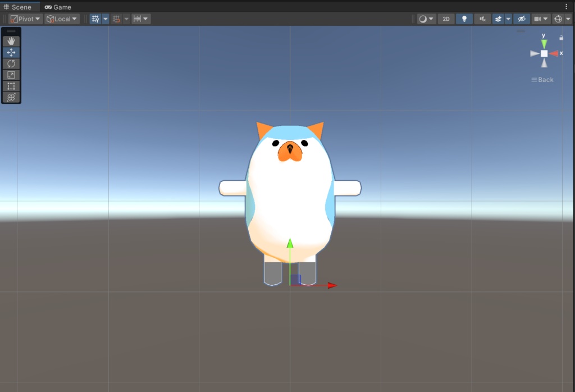Select the character's orange snout
This screenshot has width=575, height=392.
(x=290, y=151)
